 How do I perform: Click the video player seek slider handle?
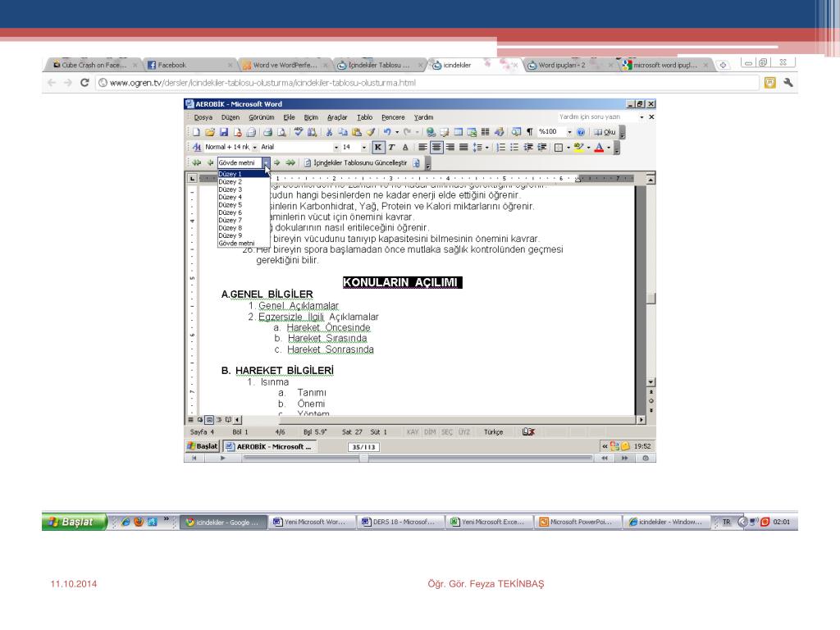(363, 458)
